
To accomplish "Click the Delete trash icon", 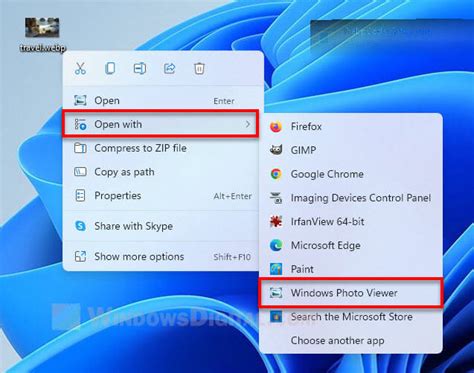I will click(199, 69).
